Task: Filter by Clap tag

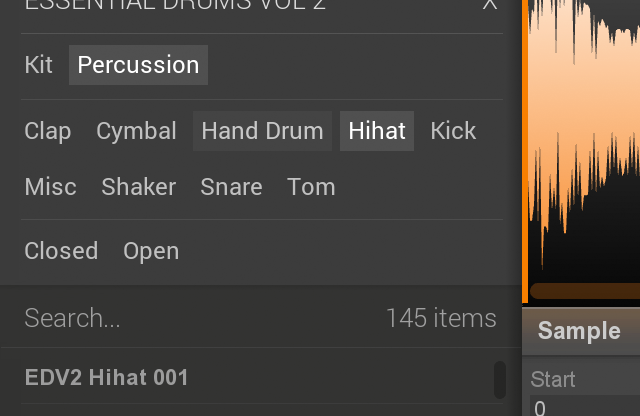Action: (48, 131)
